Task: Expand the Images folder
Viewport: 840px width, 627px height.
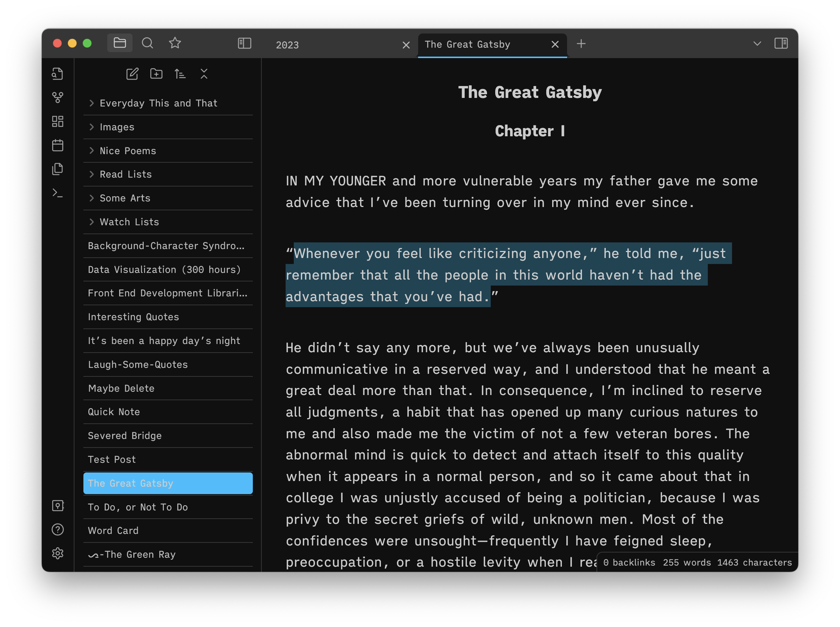Action: (x=168, y=127)
